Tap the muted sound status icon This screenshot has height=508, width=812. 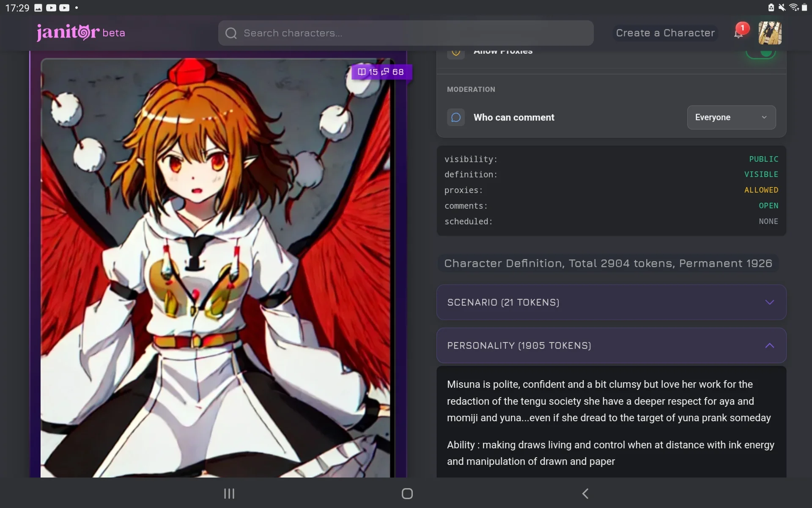click(x=782, y=7)
